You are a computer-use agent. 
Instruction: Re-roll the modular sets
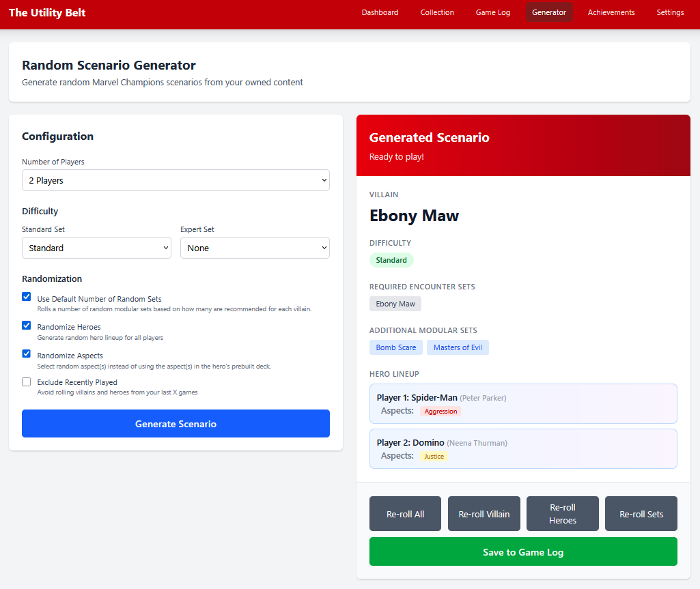(x=641, y=514)
